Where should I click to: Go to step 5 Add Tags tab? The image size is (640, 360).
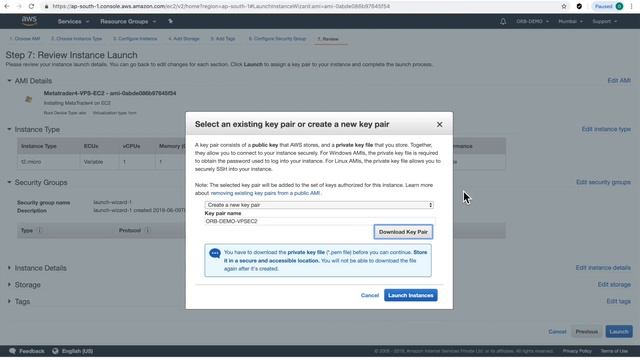[223, 39]
